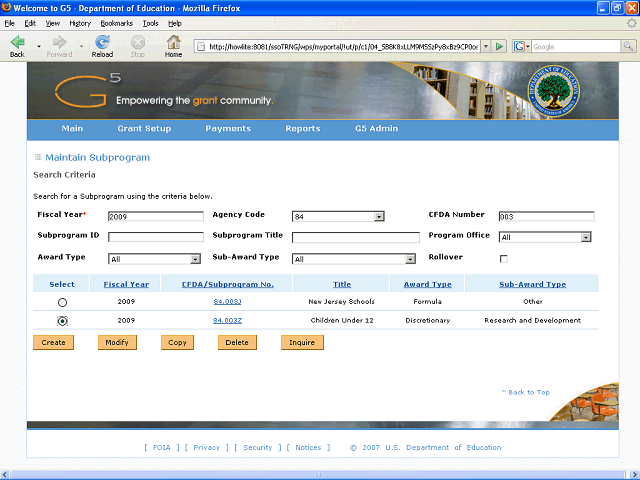
Task: Click the browser address URL field
Action: (343, 47)
